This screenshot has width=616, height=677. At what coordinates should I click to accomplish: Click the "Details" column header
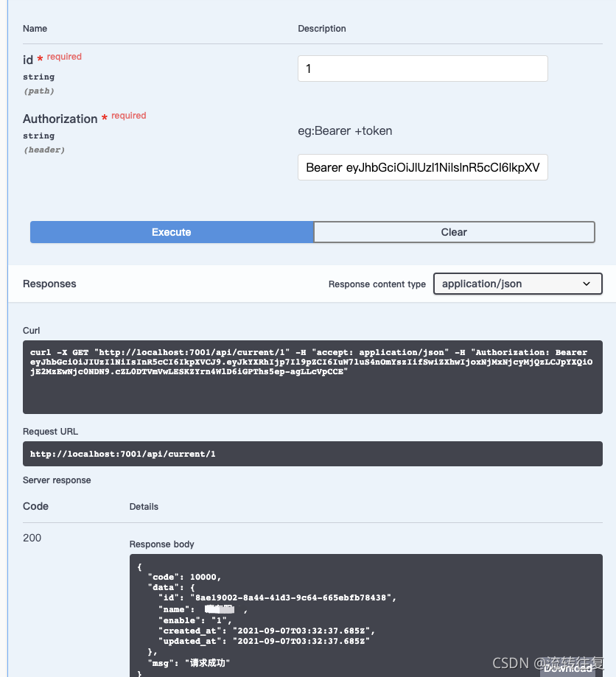pyautogui.click(x=144, y=506)
